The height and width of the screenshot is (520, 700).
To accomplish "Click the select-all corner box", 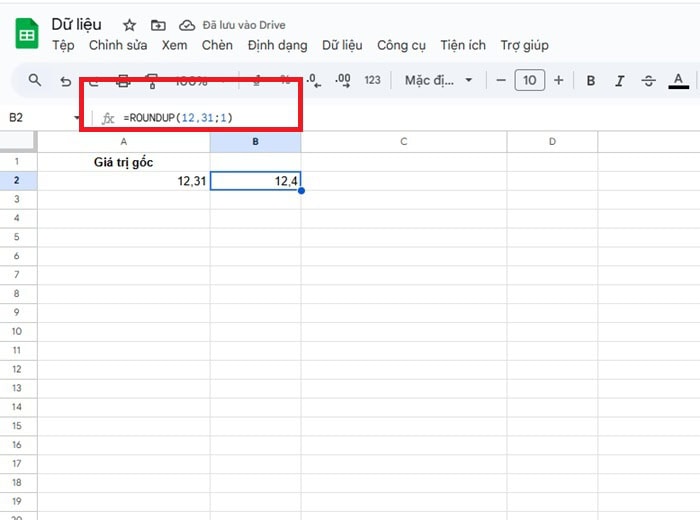I will coord(18,142).
